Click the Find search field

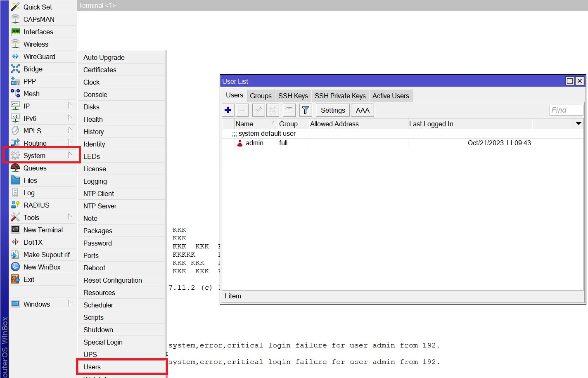[x=566, y=110]
